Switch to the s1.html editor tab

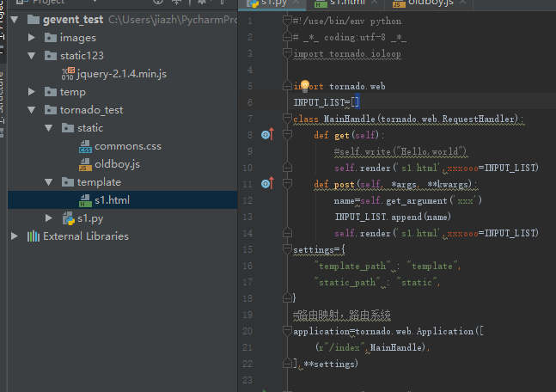click(x=347, y=3)
